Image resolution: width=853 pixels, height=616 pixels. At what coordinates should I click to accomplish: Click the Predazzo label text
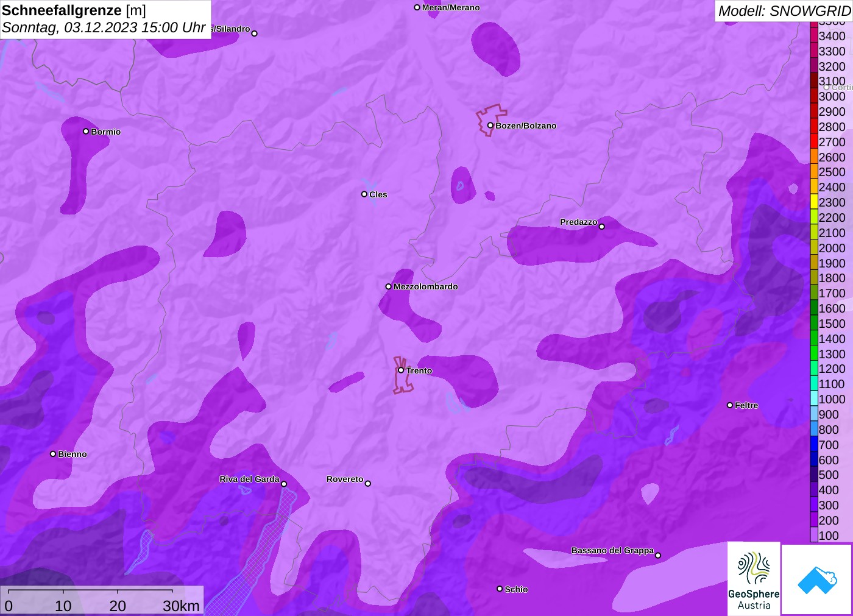pos(578,222)
